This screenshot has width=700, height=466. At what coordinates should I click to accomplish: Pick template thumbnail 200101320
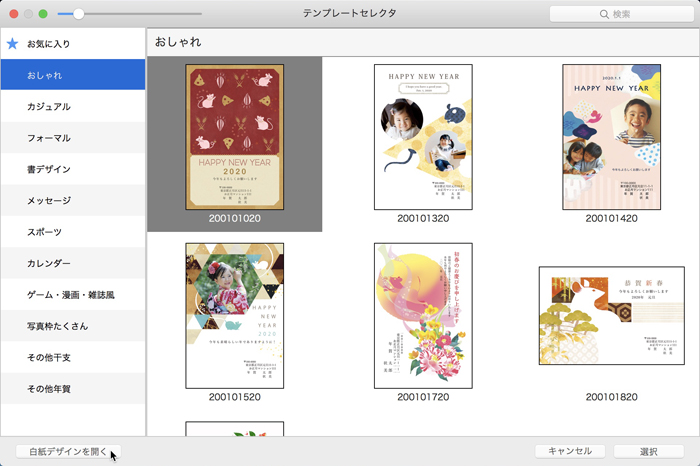coord(423,137)
